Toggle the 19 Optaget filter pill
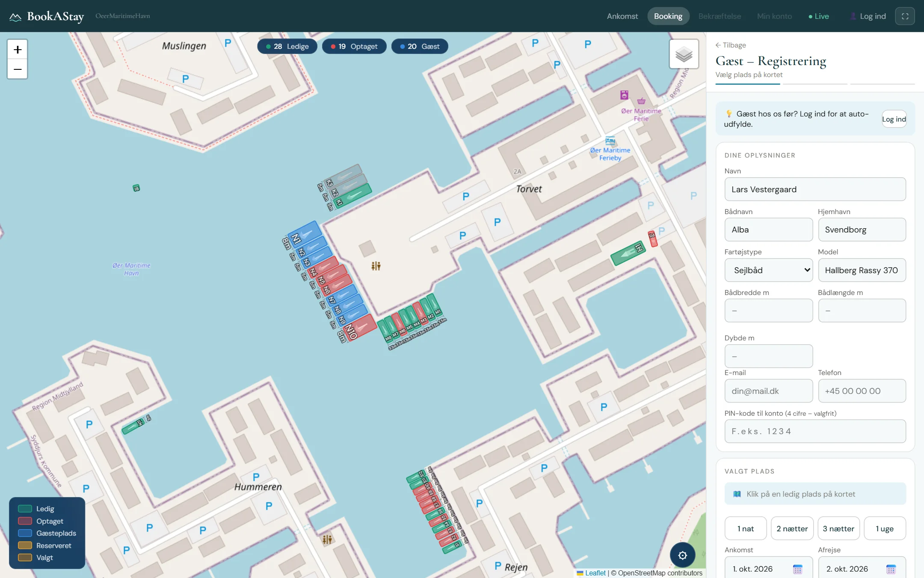This screenshot has width=924, height=578. point(354,46)
